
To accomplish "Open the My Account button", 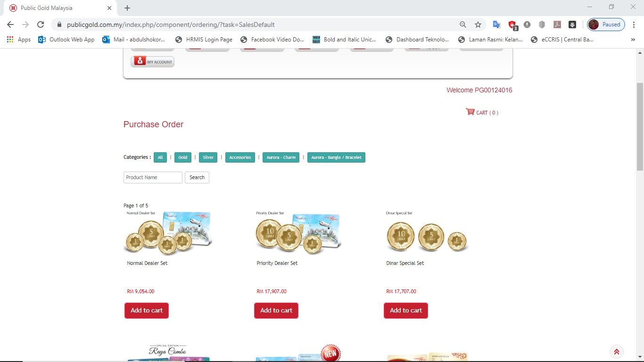I will 152,62.
